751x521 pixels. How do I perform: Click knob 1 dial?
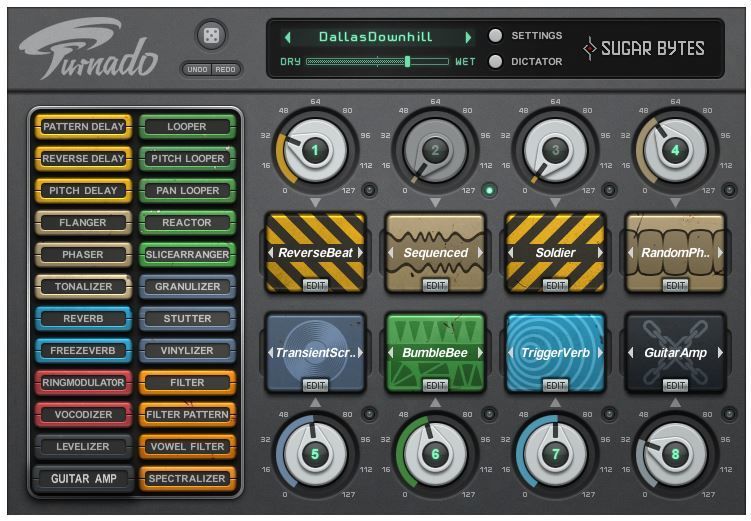(x=315, y=150)
